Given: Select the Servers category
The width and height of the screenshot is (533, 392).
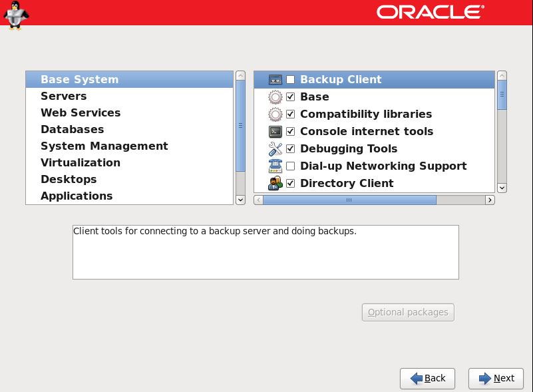Looking at the screenshot, I should (x=130, y=97).
